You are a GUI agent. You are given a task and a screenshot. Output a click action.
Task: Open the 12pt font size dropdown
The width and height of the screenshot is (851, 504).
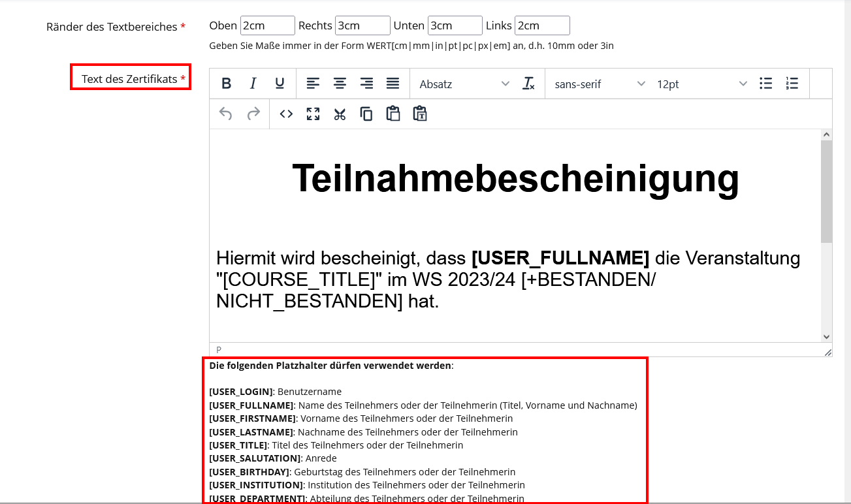[x=701, y=84]
